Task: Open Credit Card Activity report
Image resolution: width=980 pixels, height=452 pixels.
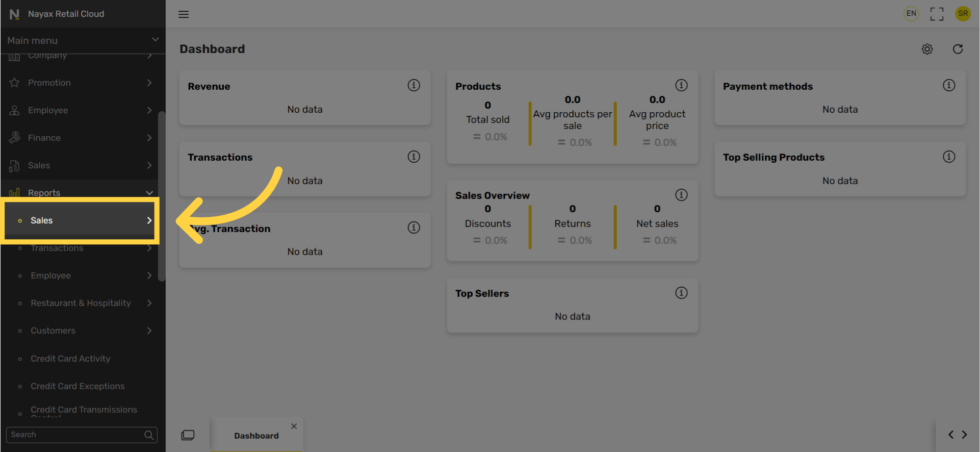Action: pos(70,359)
